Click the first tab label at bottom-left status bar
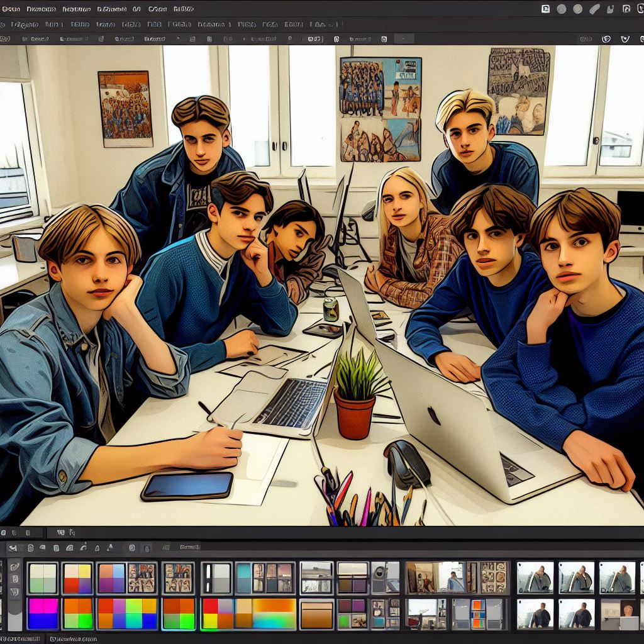 pos(21,639)
